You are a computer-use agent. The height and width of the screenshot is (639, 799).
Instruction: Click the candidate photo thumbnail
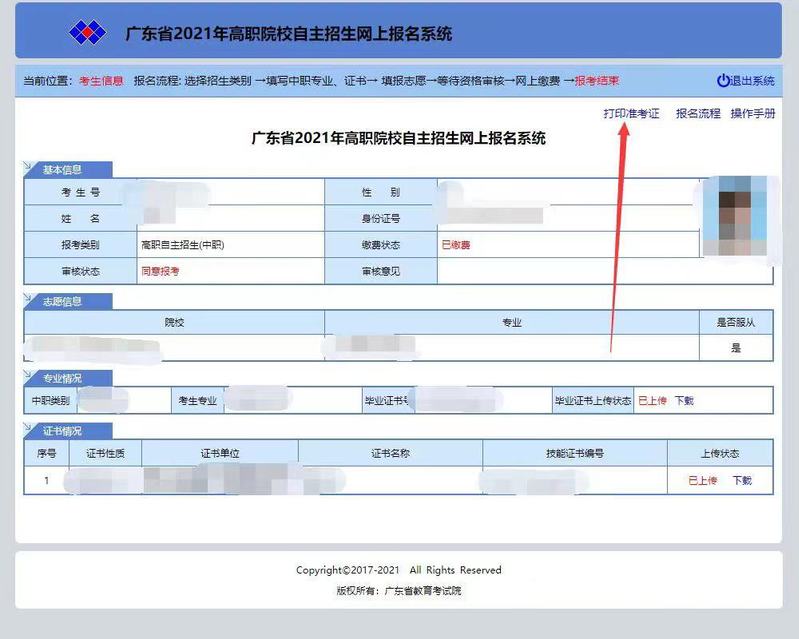735,219
